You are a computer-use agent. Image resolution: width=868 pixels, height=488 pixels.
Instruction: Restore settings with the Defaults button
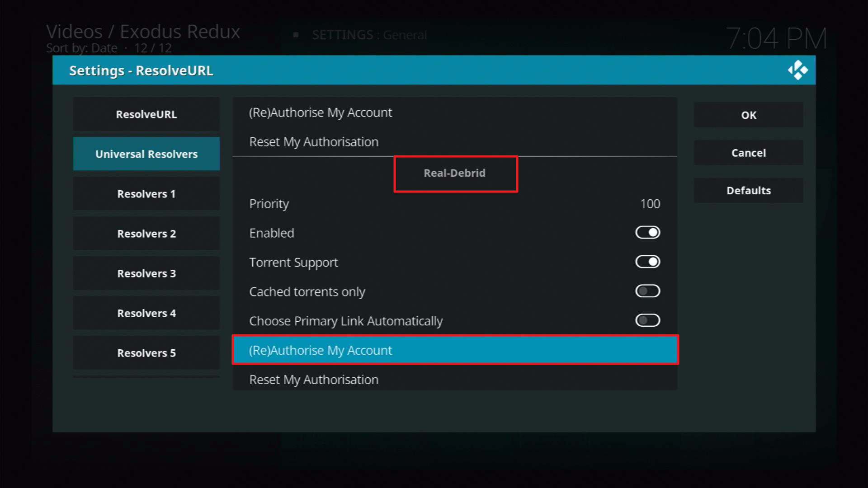coord(749,191)
